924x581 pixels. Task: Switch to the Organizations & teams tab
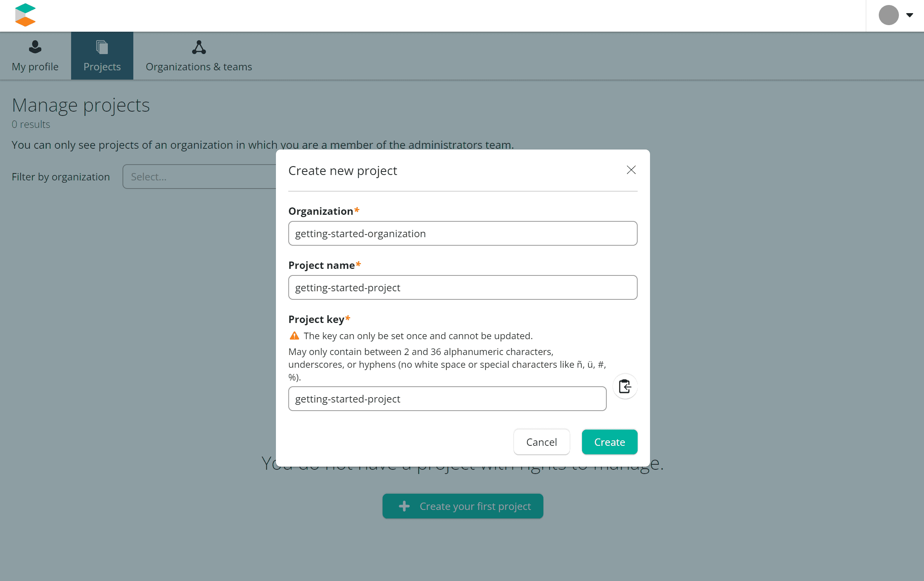pyautogui.click(x=199, y=56)
